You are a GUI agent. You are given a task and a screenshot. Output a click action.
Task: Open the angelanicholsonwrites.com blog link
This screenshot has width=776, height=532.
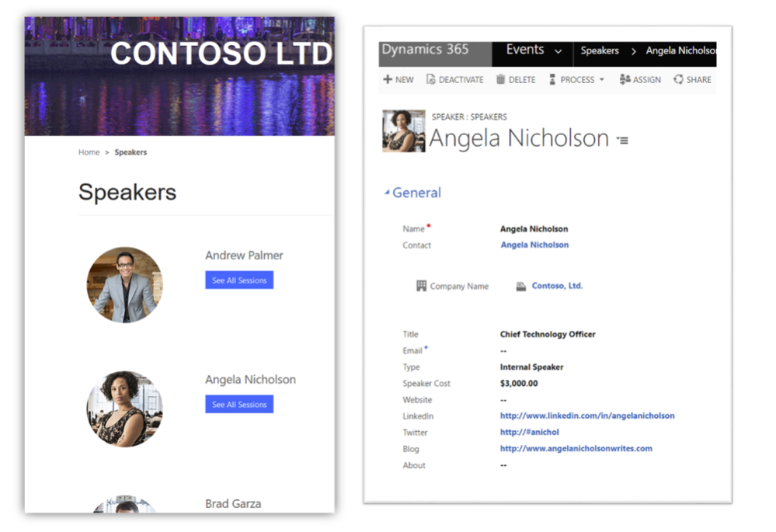click(x=576, y=448)
